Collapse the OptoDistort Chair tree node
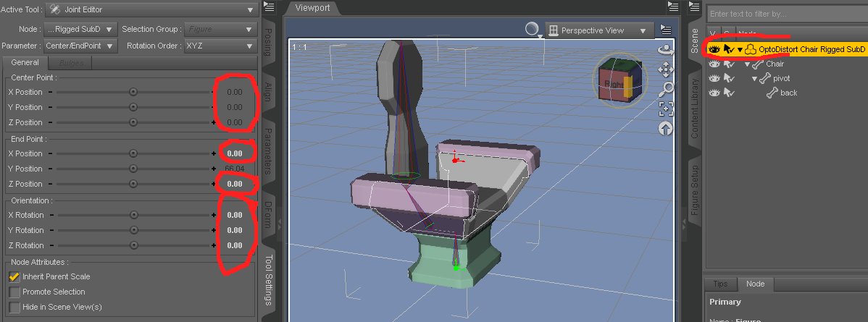Viewport: 868px width, 322px height. tap(740, 49)
